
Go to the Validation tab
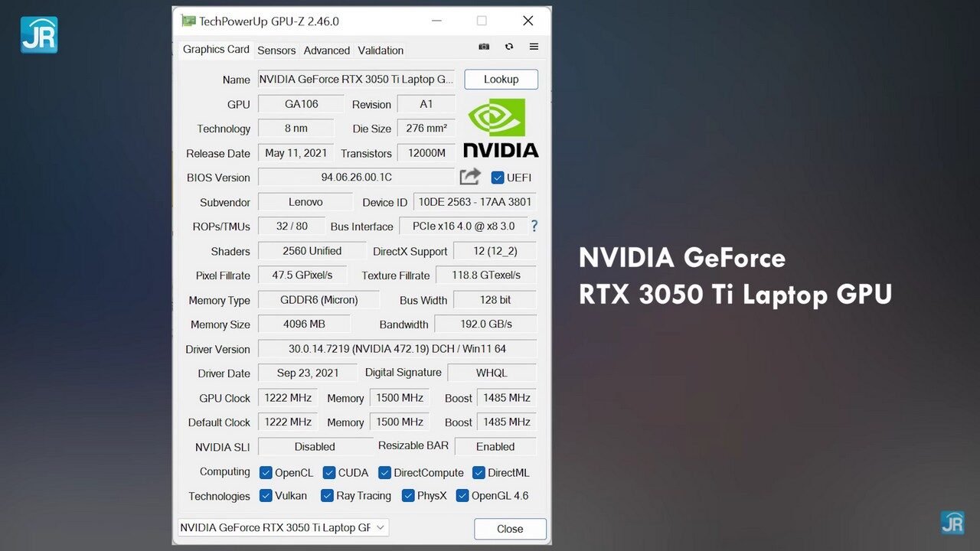[381, 51]
